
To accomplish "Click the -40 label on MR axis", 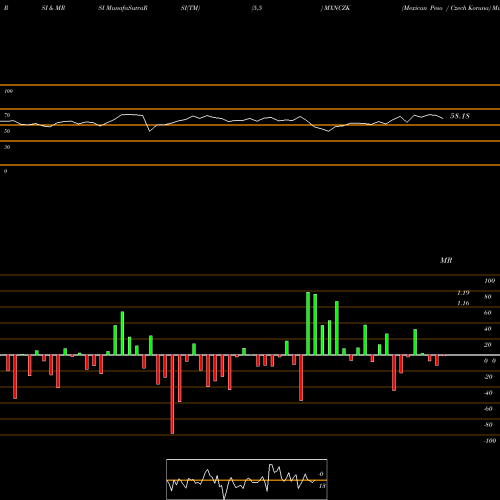I will pyautogui.click(x=488, y=393).
